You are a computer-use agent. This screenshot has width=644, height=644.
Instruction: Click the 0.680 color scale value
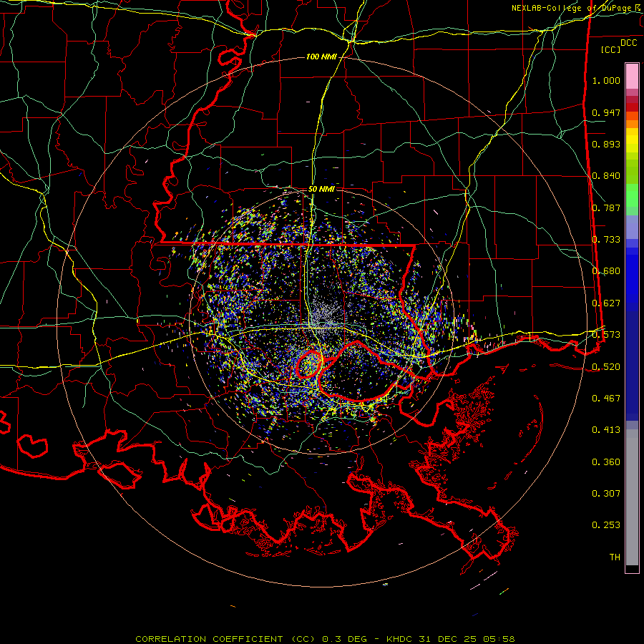pyautogui.click(x=606, y=271)
